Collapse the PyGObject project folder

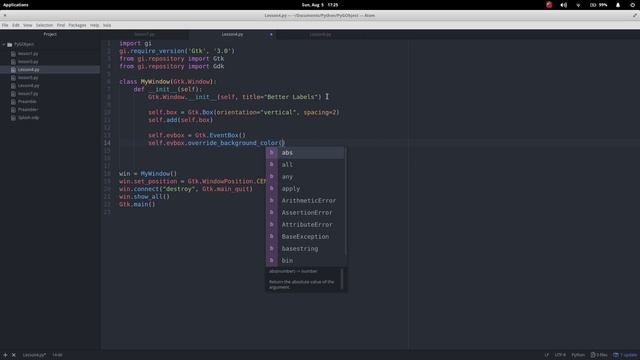tap(4, 44)
